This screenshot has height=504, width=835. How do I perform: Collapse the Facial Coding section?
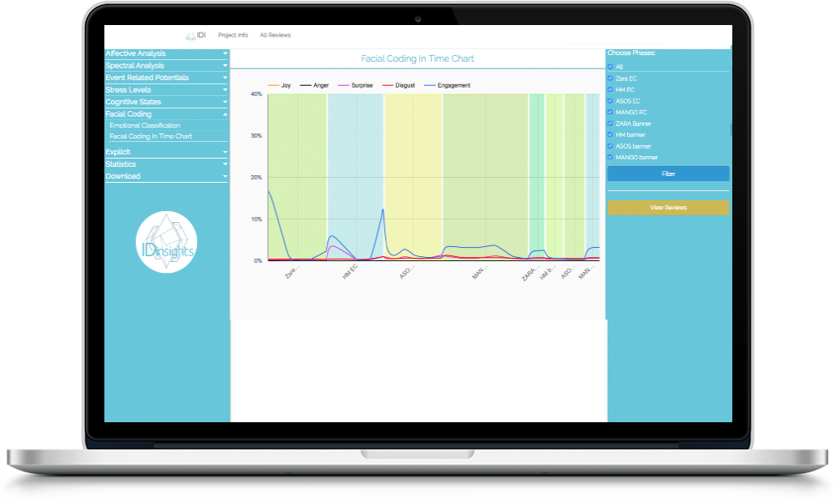point(165,113)
